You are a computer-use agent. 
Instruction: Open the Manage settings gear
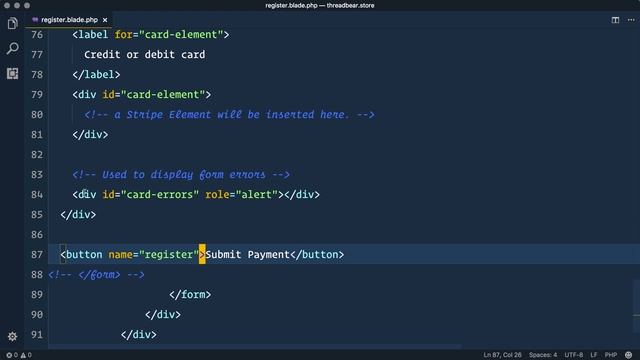pyautogui.click(x=12, y=336)
